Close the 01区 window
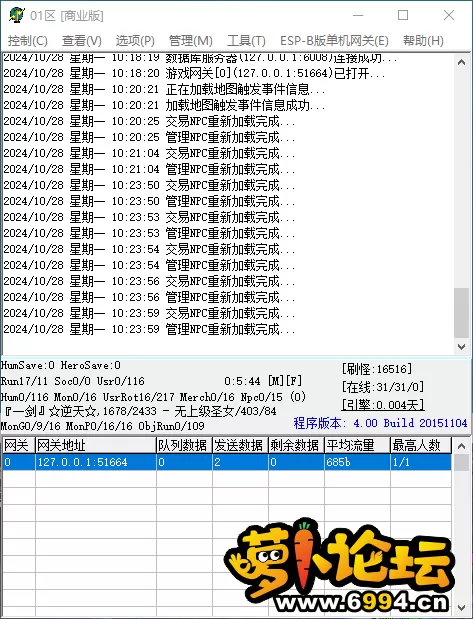473x619 pixels. 449,15
